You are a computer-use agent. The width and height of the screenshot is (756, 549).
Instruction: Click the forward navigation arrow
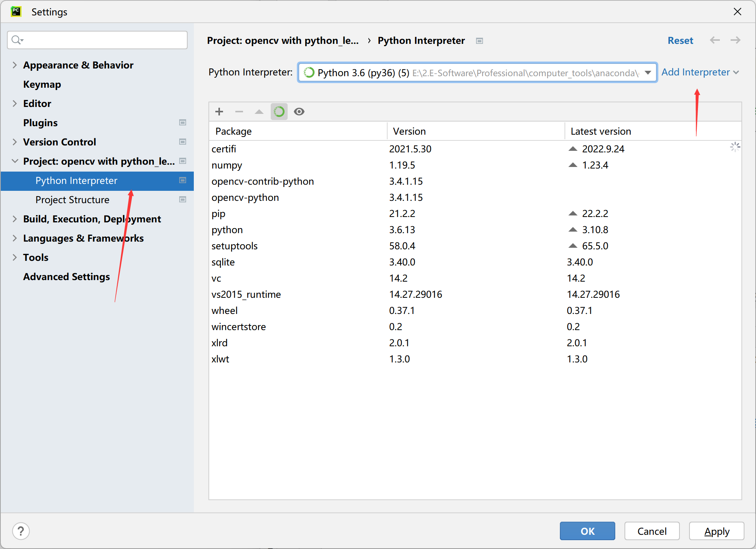[736, 40]
